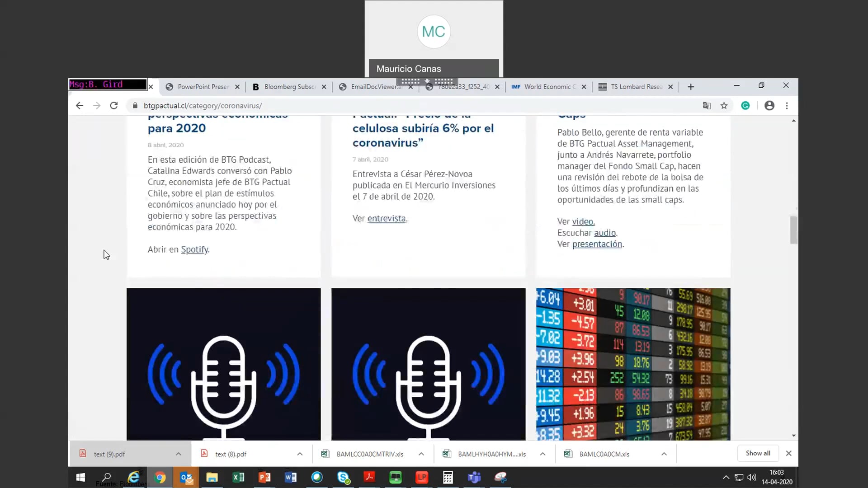Expand options for BAMLCC0A0CMTRIV.xls download

click(x=421, y=454)
